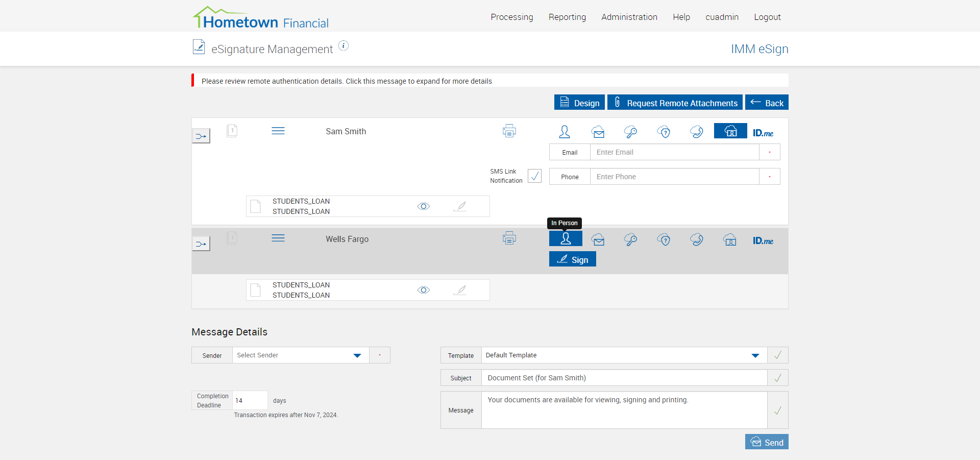Click the document file icon under Sam Smith

pyautogui.click(x=256, y=206)
